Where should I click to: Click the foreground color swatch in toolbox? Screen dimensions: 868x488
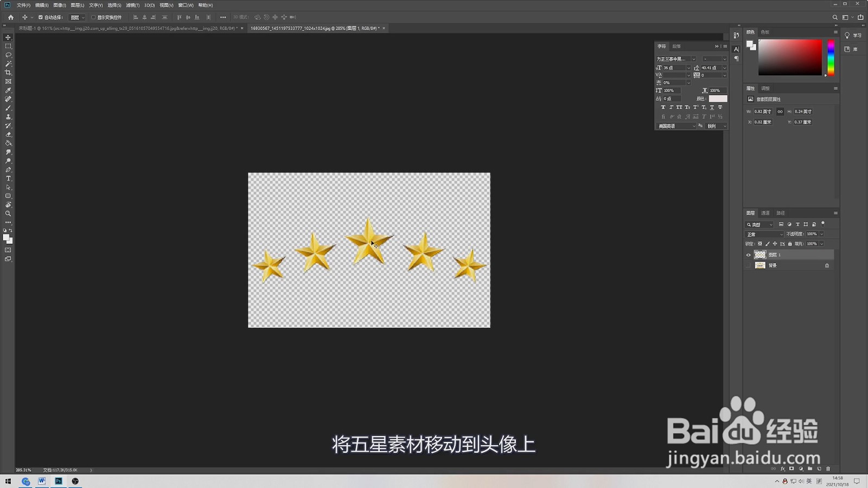coord(6,237)
